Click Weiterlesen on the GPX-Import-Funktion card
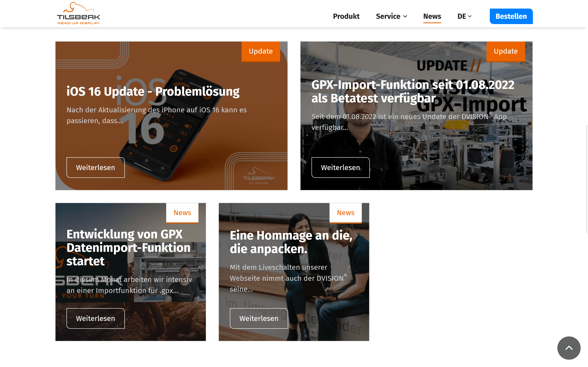Image resolution: width=588 pixels, height=367 pixels. pos(340,167)
